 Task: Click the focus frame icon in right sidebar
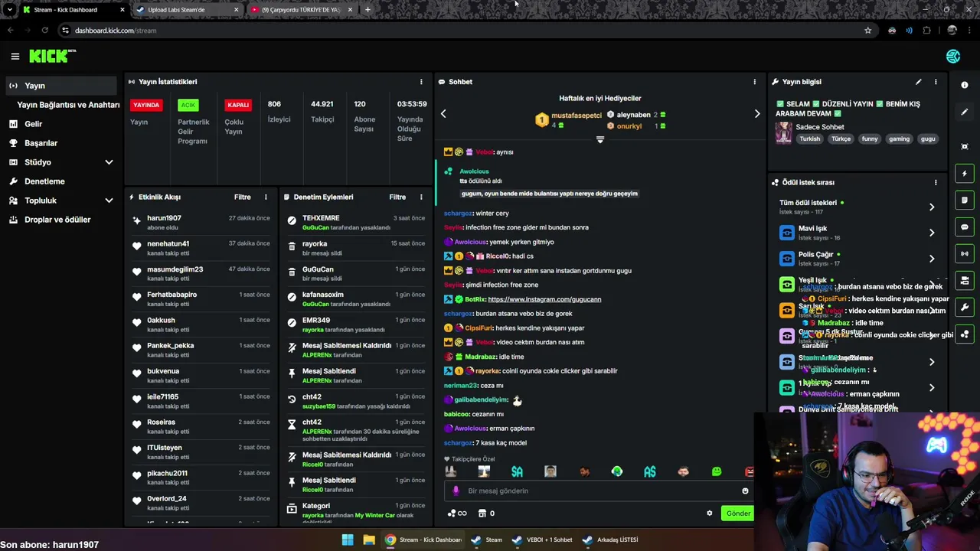tap(965, 146)
